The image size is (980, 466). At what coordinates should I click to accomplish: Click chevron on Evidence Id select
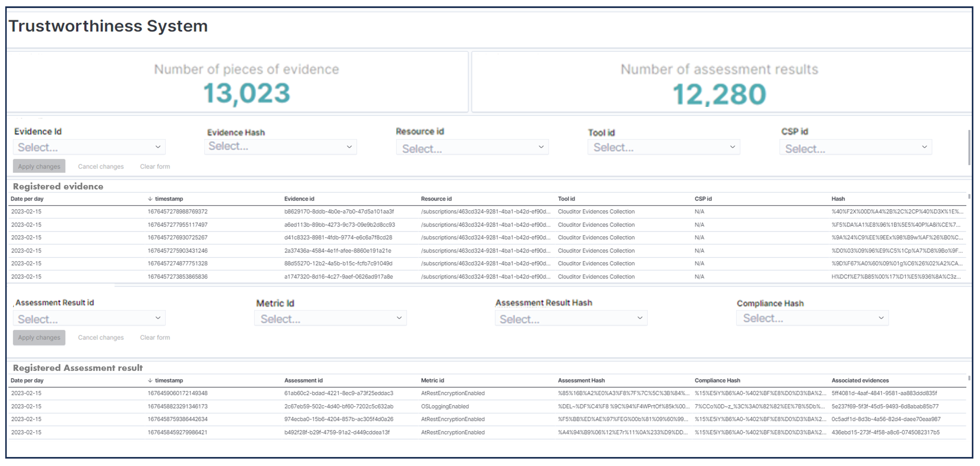pos(158,147)
